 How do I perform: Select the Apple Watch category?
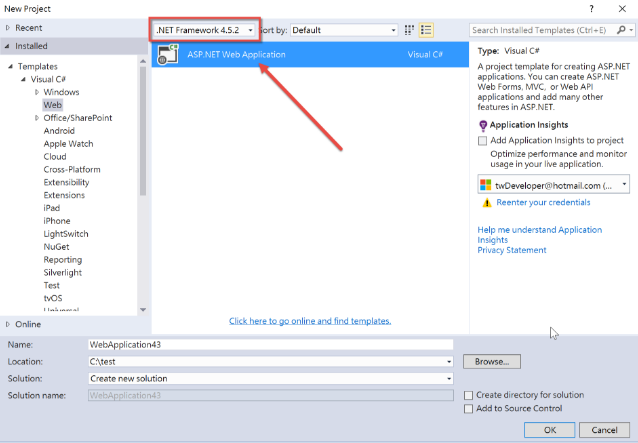(68, 144)
